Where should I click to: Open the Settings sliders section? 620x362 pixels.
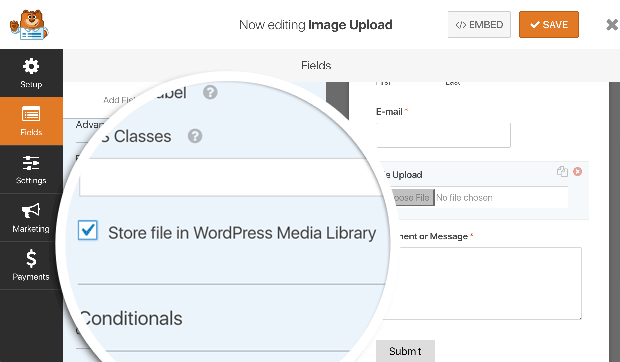coord(31,169)
